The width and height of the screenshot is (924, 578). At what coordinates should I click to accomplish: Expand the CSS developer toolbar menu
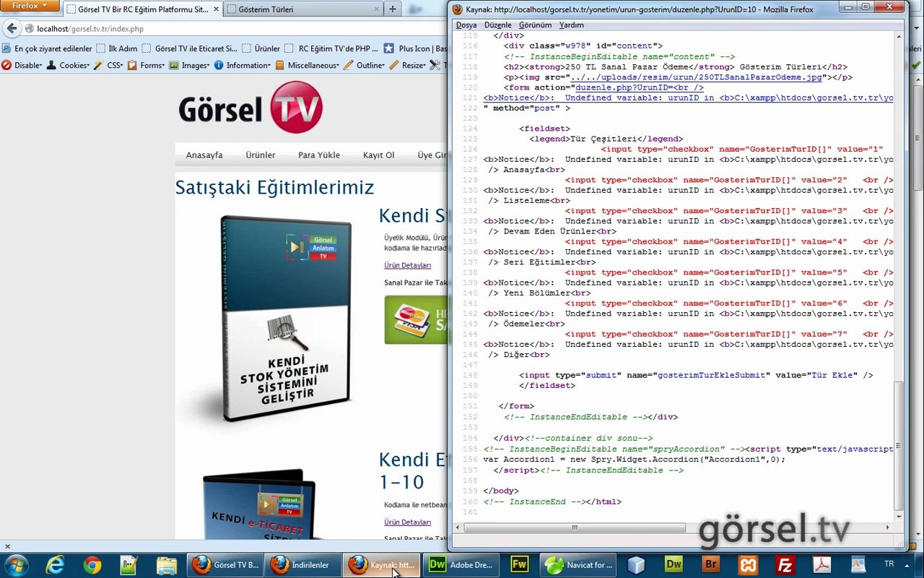pos(109,65)
